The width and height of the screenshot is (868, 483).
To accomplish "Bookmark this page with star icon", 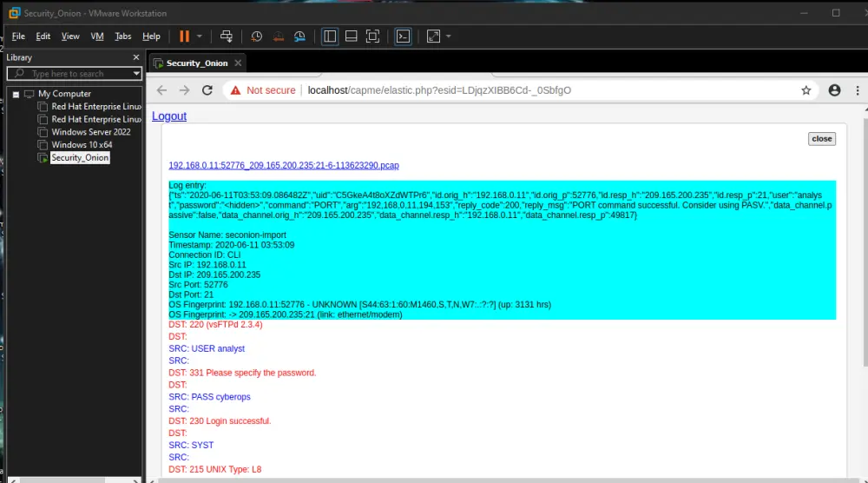I will [806, 90].
